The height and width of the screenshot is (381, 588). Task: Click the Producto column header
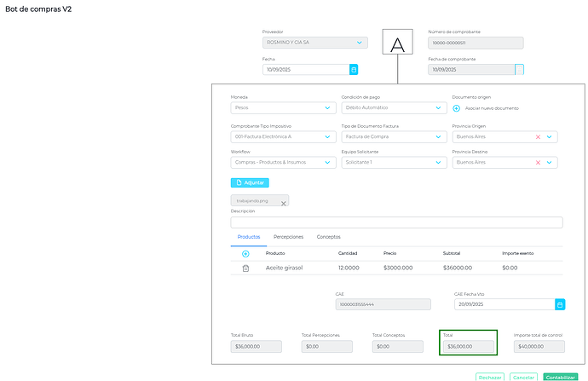pos(275,253)
